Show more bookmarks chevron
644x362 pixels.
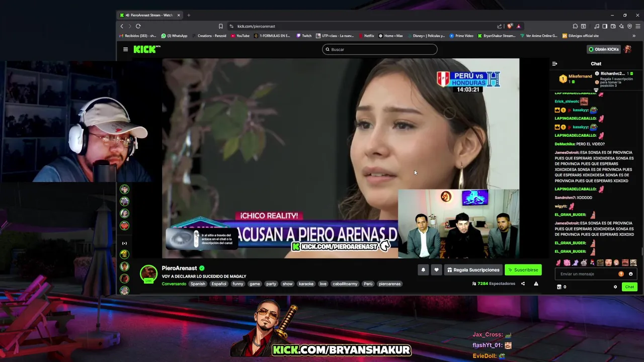point(634,36)
